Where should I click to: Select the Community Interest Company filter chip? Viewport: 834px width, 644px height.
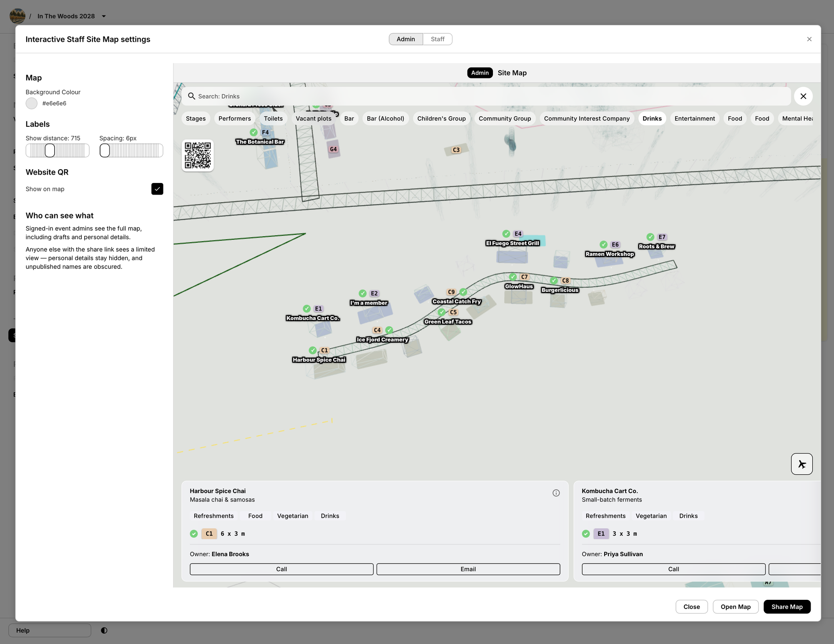pos(587,118)
